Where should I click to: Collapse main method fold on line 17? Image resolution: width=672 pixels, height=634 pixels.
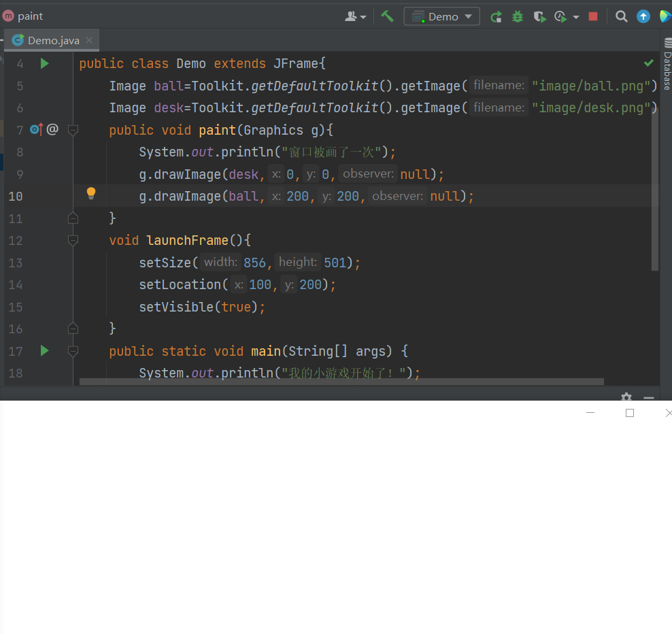pyautogui.click(x=73, y=352)
